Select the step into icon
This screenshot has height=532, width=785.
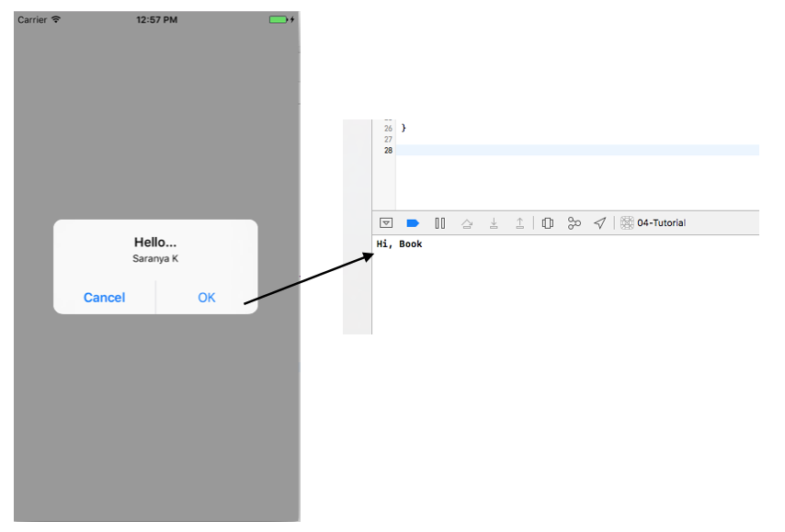pyautogui.click(x=494, y=222)
